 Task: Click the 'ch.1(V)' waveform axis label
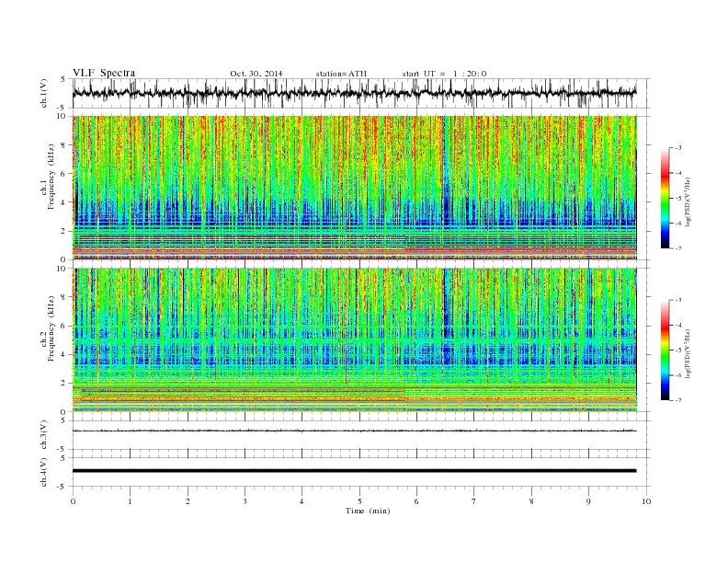tap(44, 93)
